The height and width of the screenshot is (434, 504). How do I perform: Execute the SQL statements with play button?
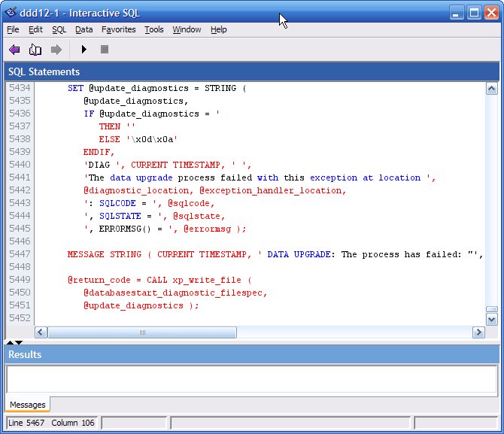[x=84, y=50]
